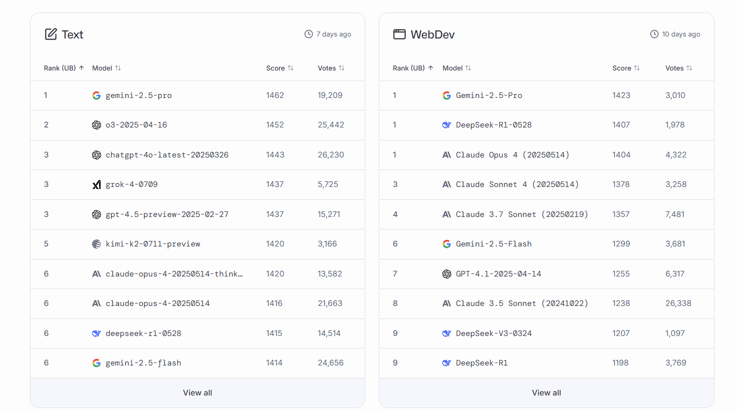The height and width of the screenshot is (411, 737).
Task: Open the gpt-4.5-preview-2025-02-27 row
Action: [166, 214]
